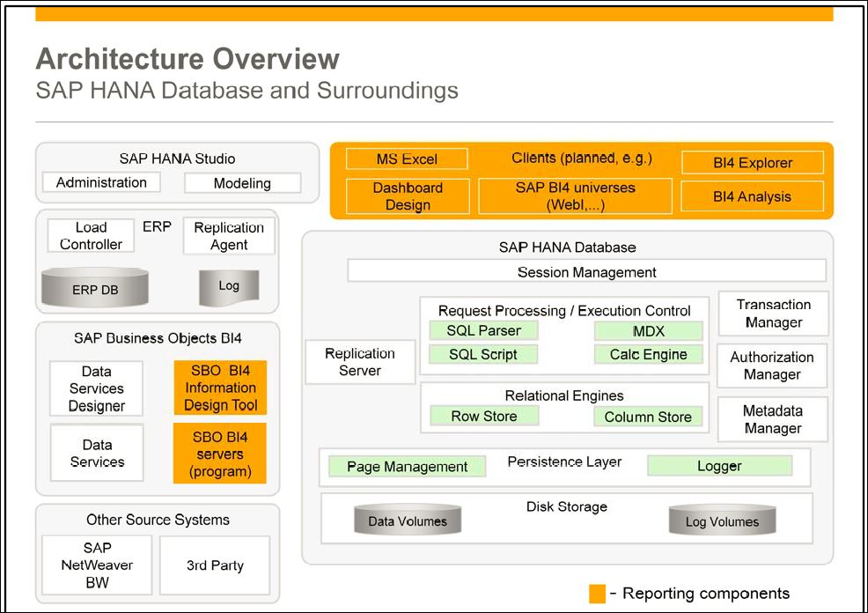Select the SQL Parser box
868x613 pixels.
click(x=483, y=330)
